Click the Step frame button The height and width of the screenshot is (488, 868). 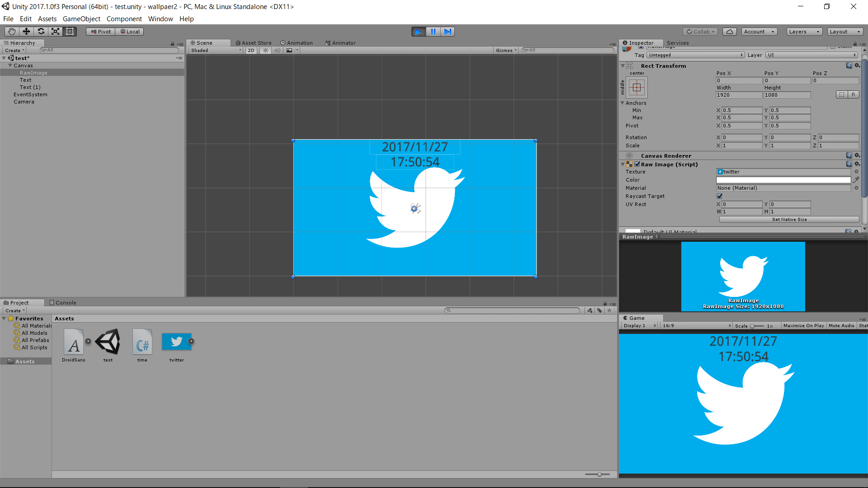point(448,32)
